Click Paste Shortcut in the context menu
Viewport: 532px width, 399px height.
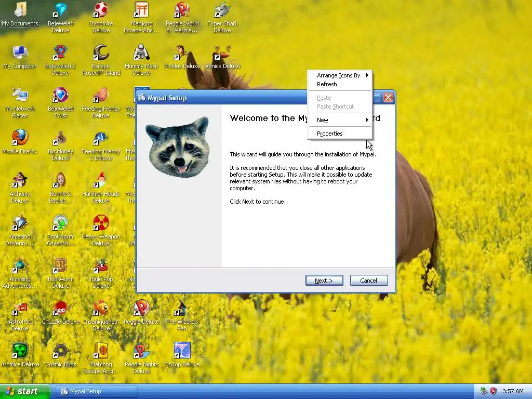(340, 107)
